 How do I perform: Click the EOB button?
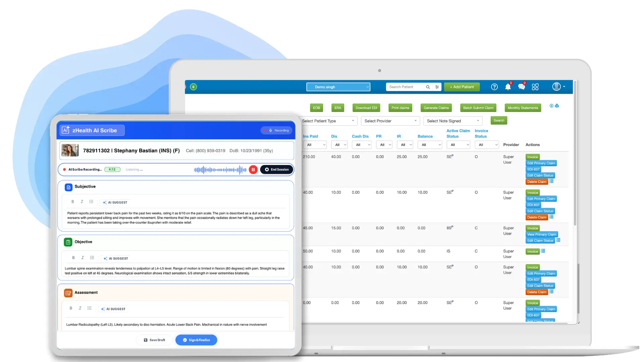click(x=316, y=108)
